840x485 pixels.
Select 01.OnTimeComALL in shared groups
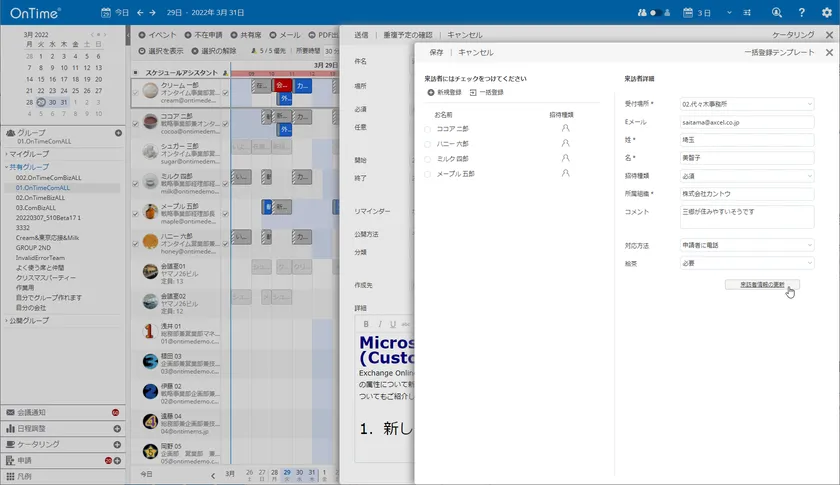(x=43, y=187)
